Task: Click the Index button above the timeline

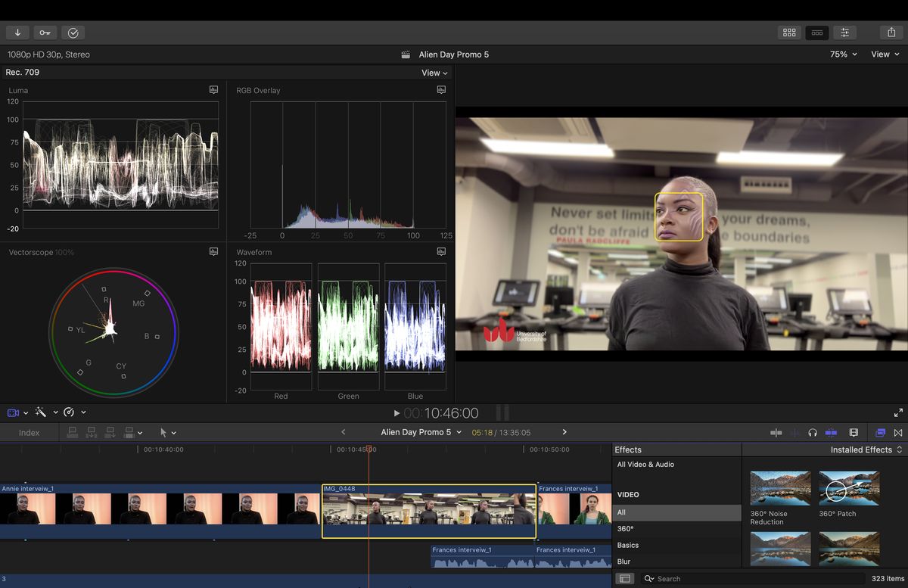Action: click(29, 432)
